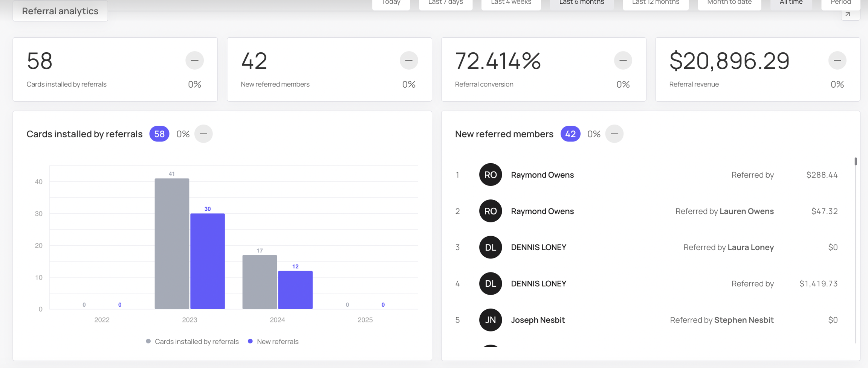Click dash icon beside members list 42 badge

[614, 134]
